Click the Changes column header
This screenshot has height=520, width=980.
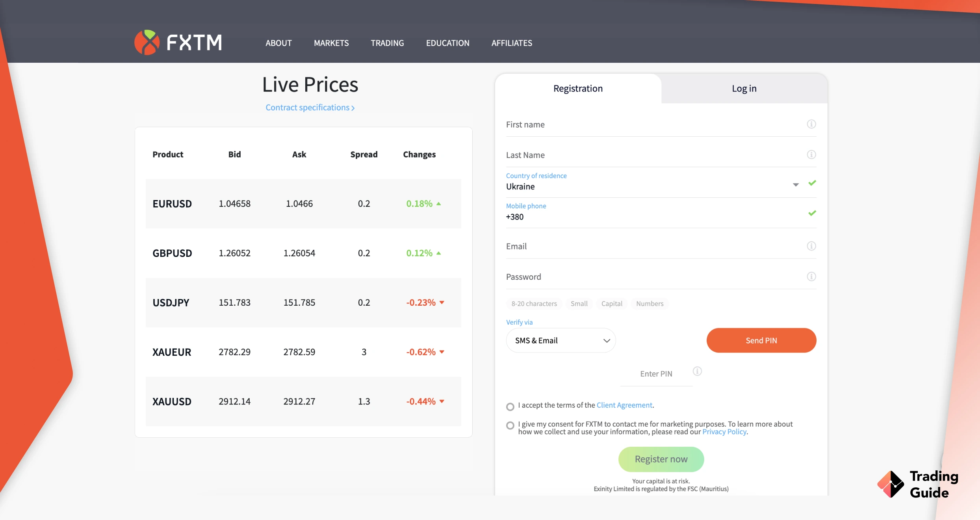(419, 154)
